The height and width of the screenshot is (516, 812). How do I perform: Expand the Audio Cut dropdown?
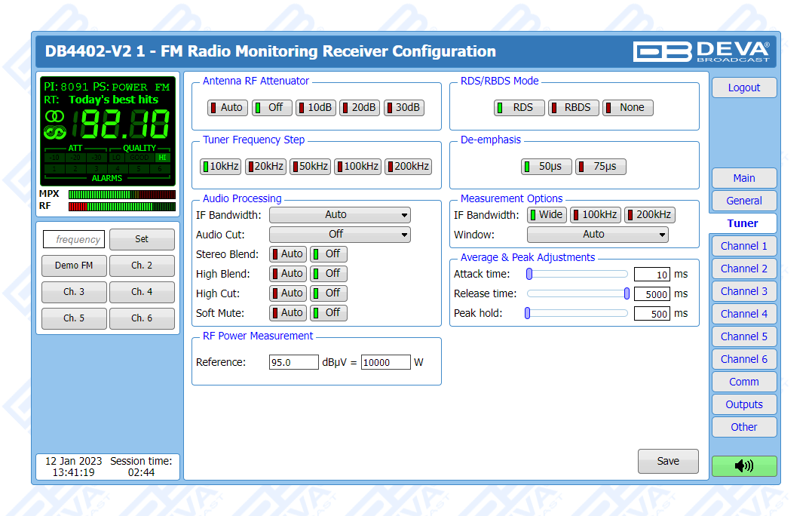point(339,235)
